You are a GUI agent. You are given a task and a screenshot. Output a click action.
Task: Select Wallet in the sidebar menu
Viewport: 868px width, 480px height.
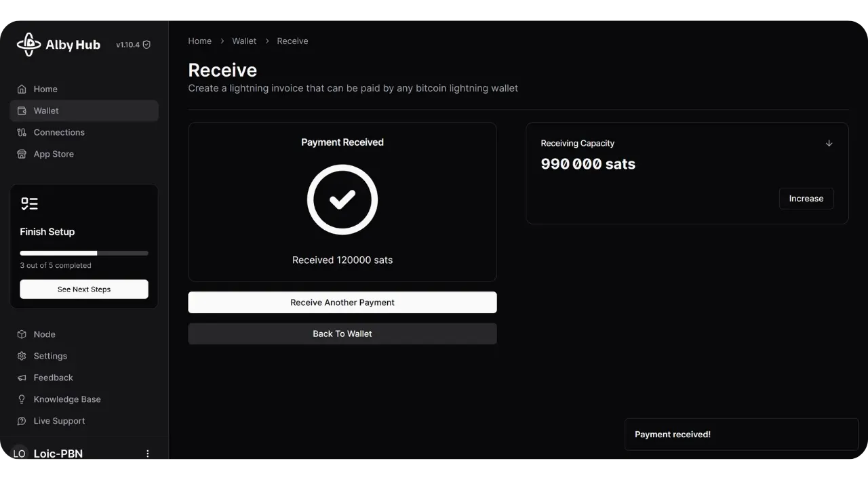click(x=46, y=111)
